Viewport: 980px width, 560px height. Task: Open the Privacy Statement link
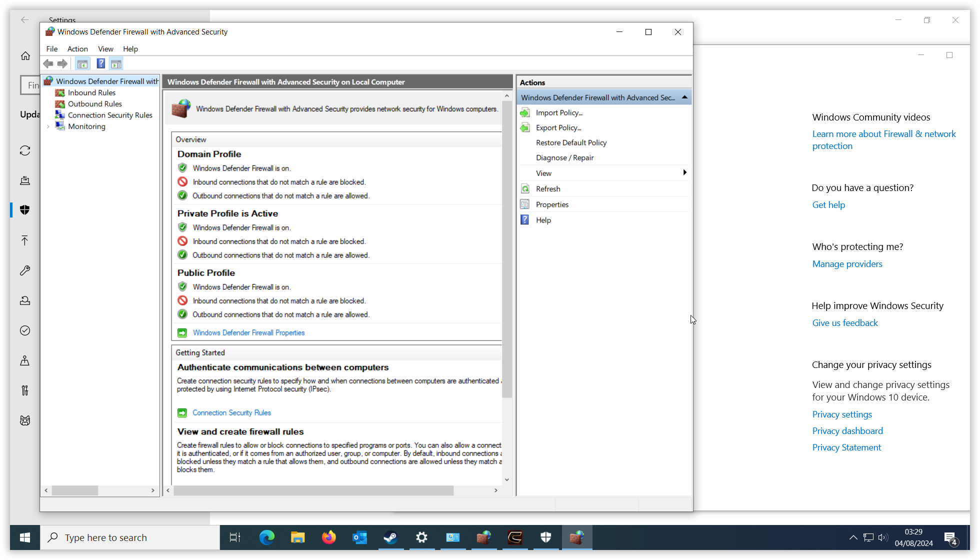pyautogui.click(x=846, y=447)
